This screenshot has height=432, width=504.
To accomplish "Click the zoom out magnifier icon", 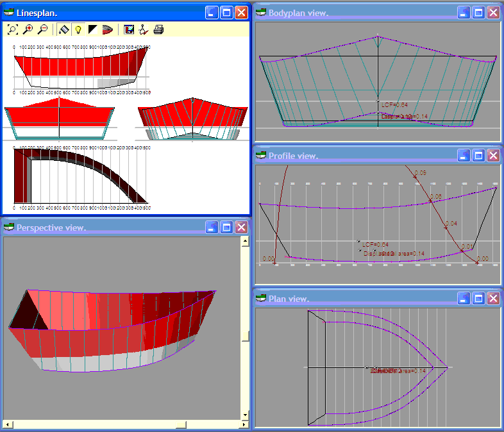I will click(x=42, y=29).
